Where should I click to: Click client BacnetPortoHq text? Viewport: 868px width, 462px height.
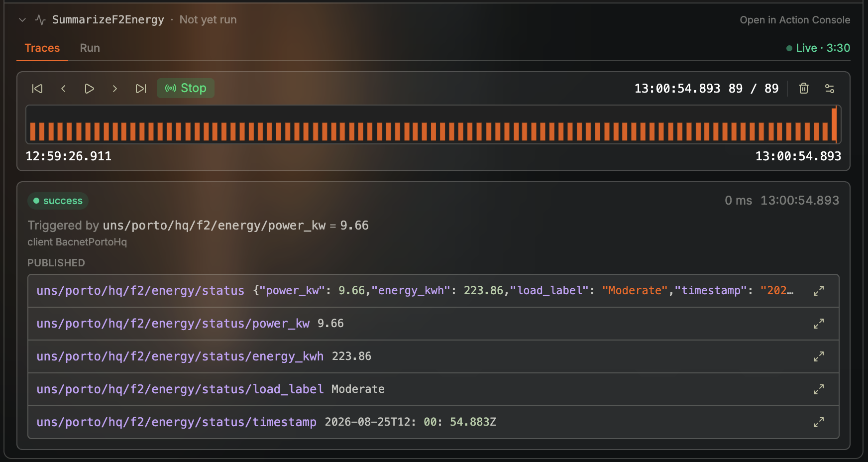click(x=77, y=242)
